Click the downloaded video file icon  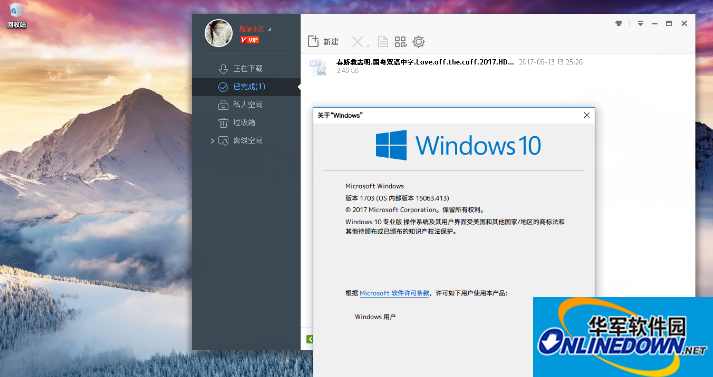318,67
